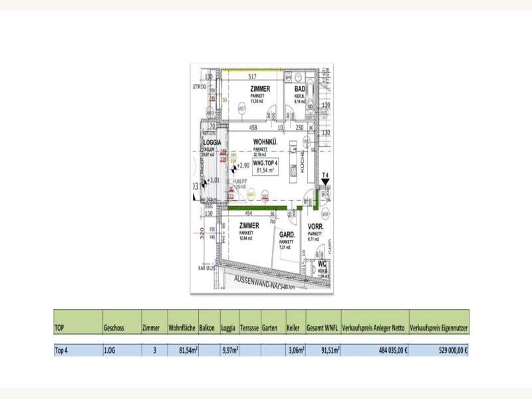Click the 'Garten' column header

pyautogui.click(x=273, y=322)
